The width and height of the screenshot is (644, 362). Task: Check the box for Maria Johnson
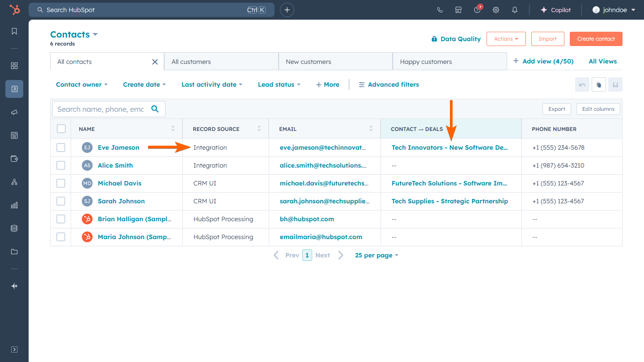[61, 237]
